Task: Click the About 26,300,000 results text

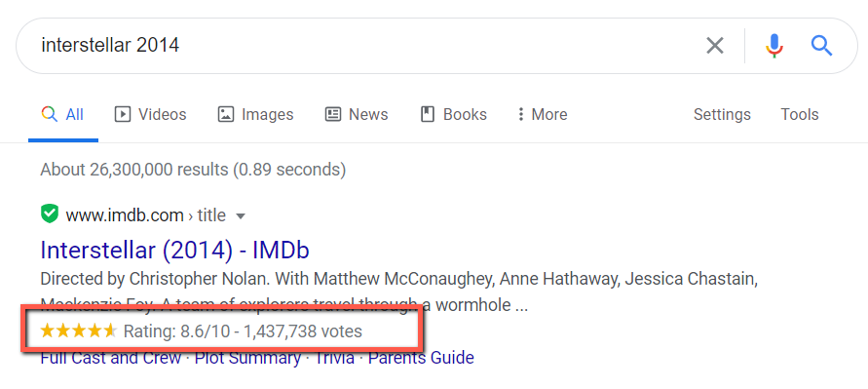Action: pos(193,169)
